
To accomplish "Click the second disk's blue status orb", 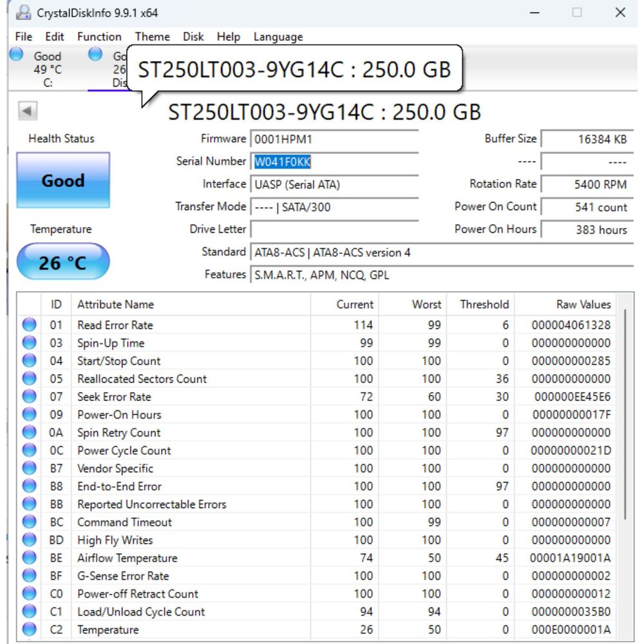I will [95, 54].
